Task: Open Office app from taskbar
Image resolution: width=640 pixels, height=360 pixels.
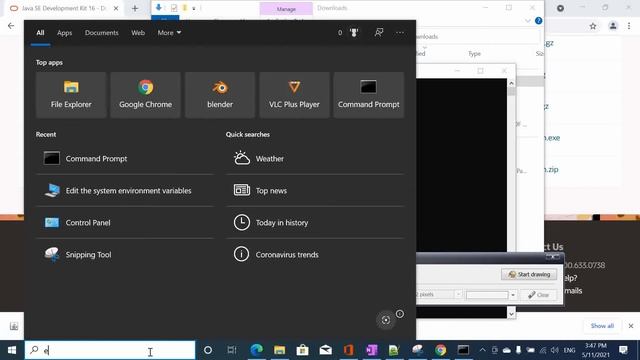Action: (x=348, y=350)
